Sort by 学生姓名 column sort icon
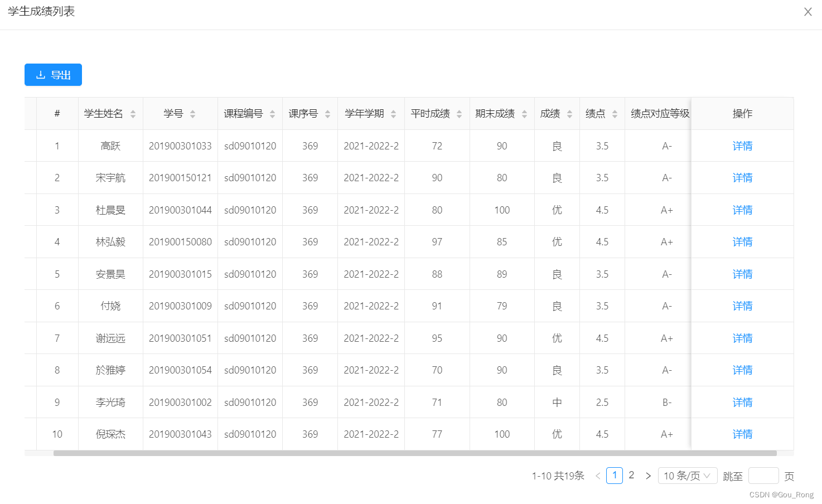The width and height of the screenshot is (822, 504). pos(133,114)
